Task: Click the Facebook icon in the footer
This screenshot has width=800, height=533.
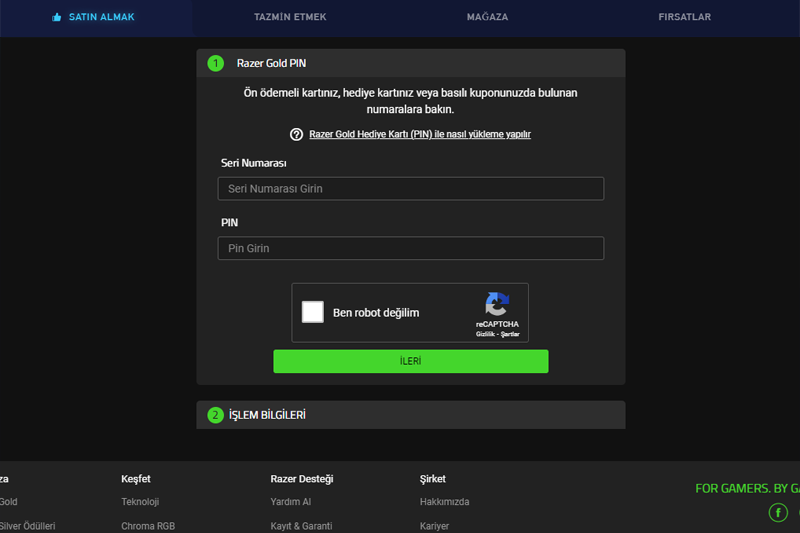Action: (x=778, y=513)
